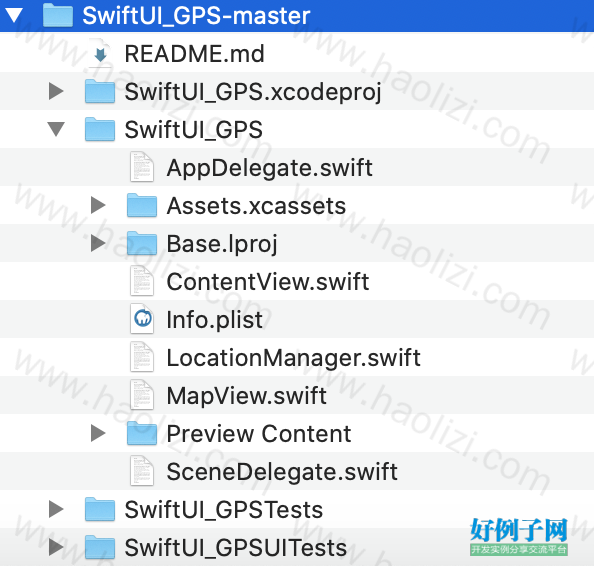The image size is (594, 566).
Task: Expand the SwiftUI_GPSTests folder
Action: tap(56, 509)
